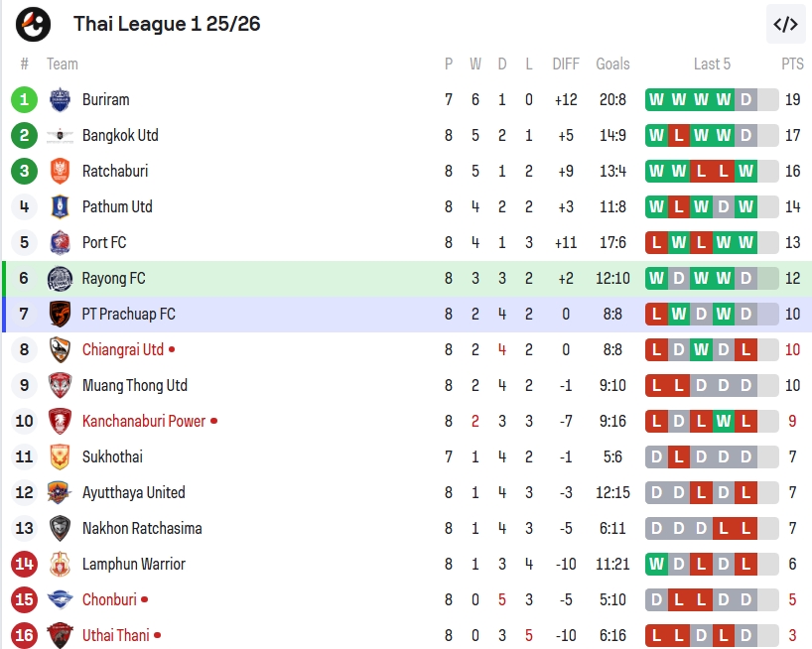Open the Bangkok Utd team link

pyautogui.click(x=120, y=135)
